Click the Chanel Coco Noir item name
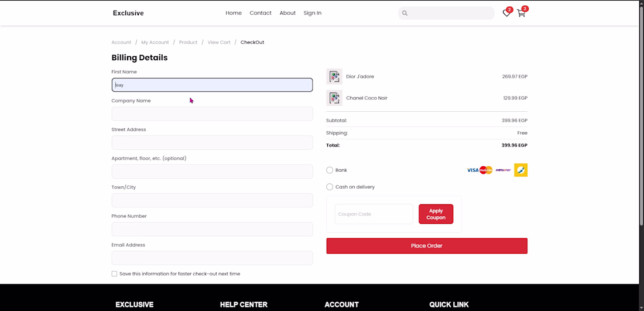 [366, 98]
